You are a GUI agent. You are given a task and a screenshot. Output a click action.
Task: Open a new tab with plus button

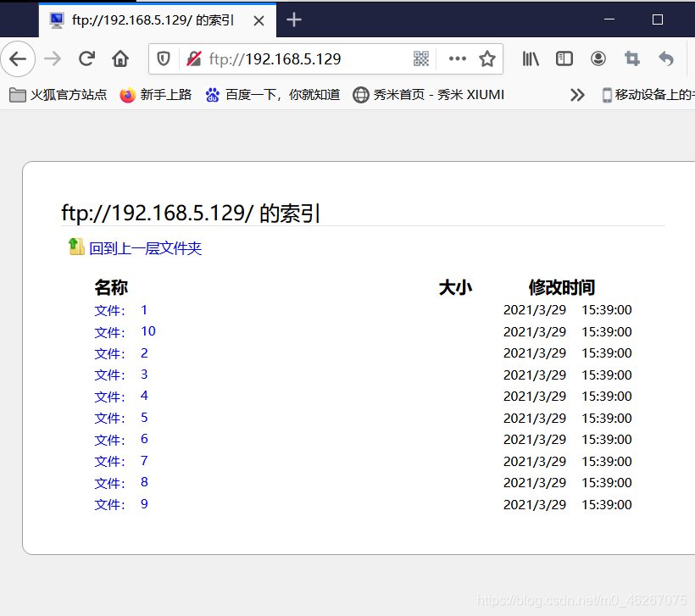pyautogui.click(x=294, y=20)
